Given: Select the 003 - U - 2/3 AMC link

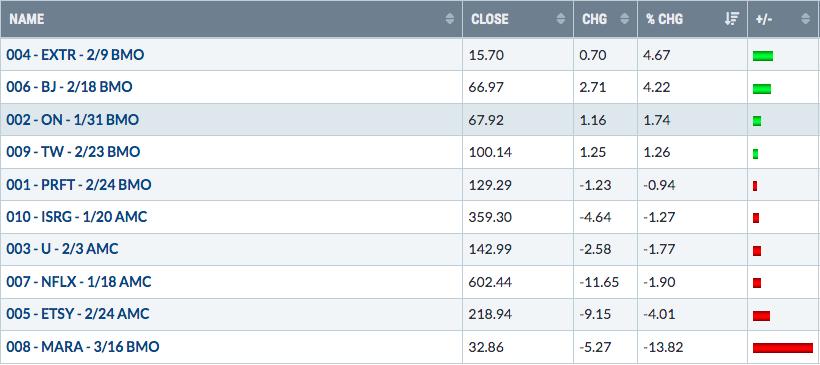Looking at the screenshot, I should pos(62,249).
